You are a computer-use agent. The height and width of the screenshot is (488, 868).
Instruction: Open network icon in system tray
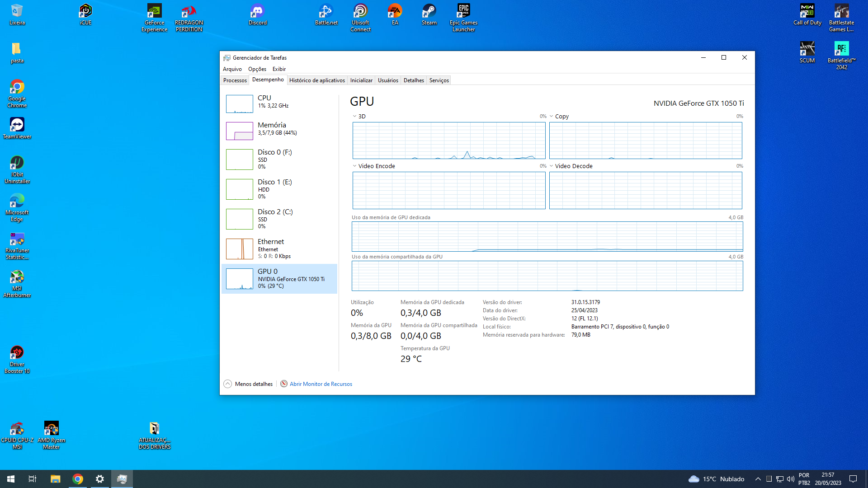[x=779, y=479]
